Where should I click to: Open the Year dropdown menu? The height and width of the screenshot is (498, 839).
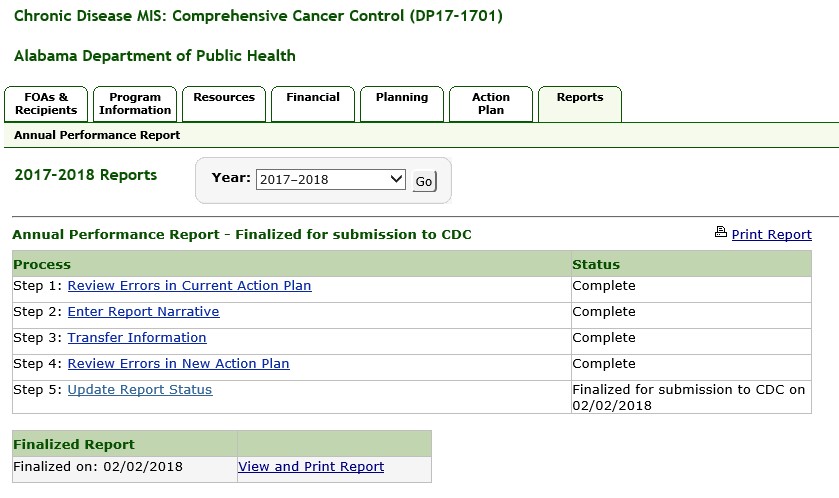[x=330, y=180]
